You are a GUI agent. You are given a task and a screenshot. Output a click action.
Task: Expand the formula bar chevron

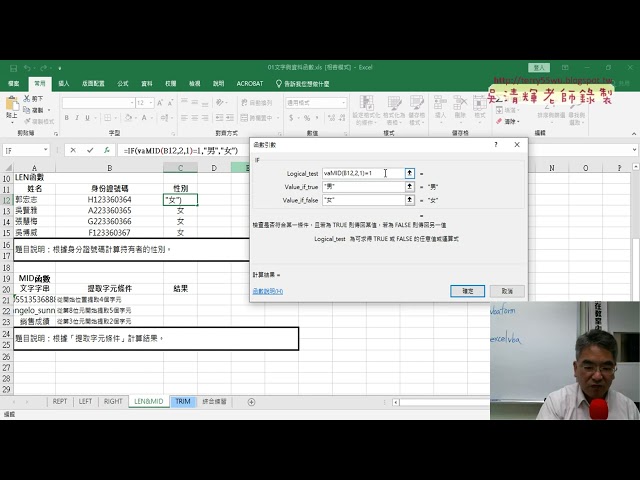[x=634, y=150]
